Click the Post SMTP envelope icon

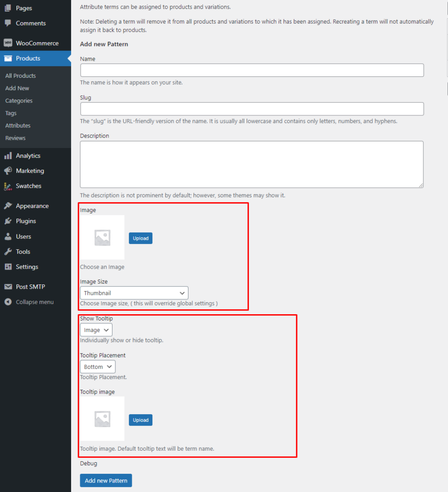(8, 286)
